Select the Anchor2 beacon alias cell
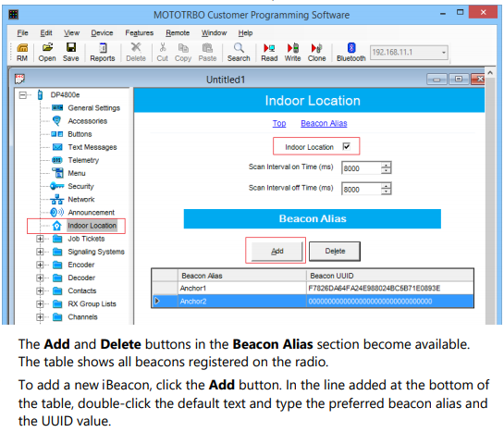 coord(242,302)
